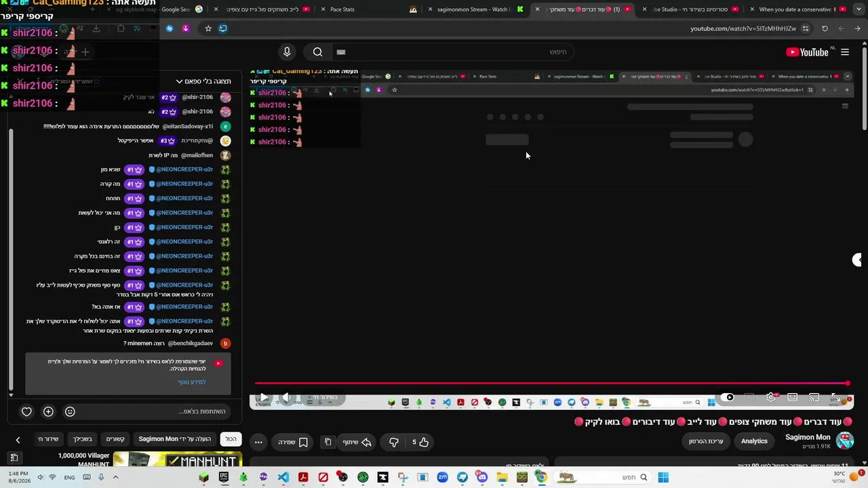Toggle subtitles in the video player

tap(749, 397)
